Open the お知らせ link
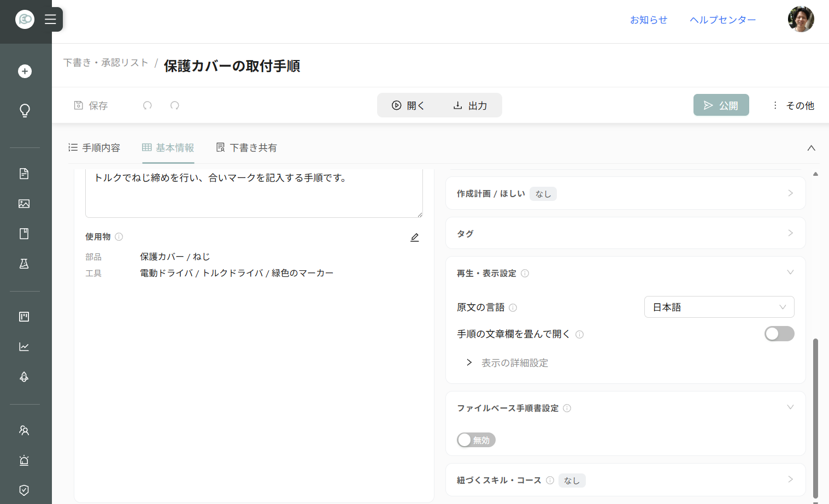 point(649,20)
